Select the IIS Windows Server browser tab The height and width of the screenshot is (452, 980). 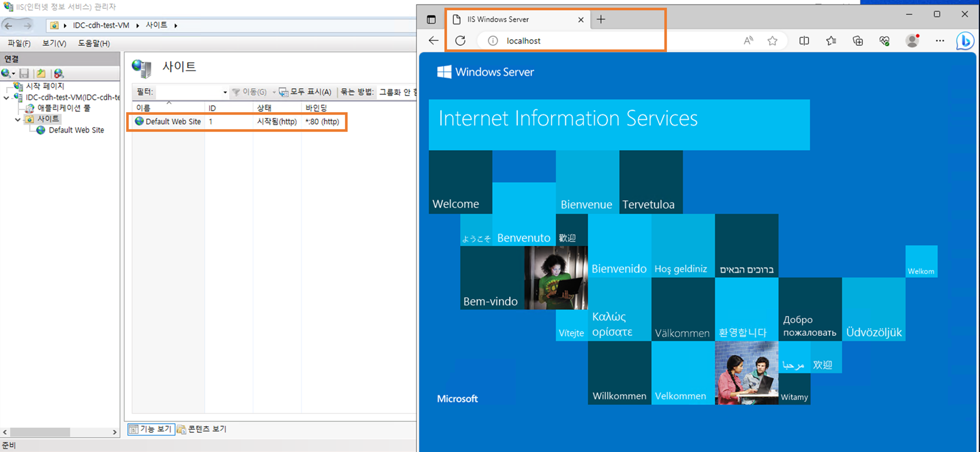point(517,20)
